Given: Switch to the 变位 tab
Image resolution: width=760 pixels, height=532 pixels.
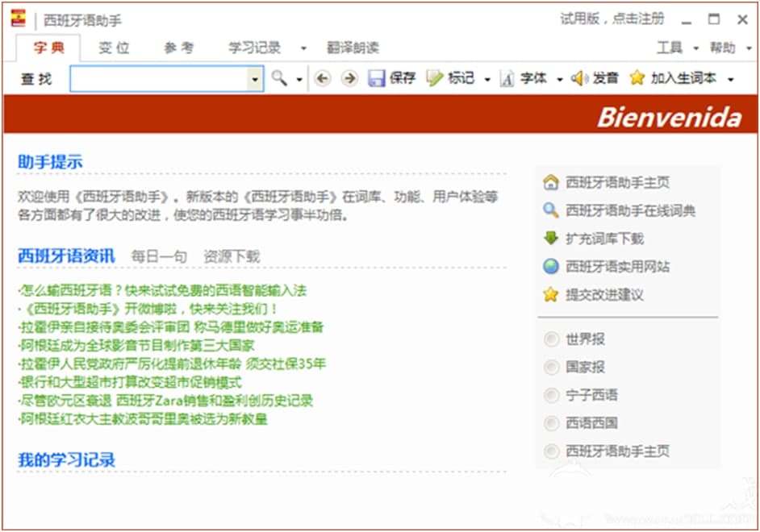Looking at the screenshot, I should pos(114,48).
